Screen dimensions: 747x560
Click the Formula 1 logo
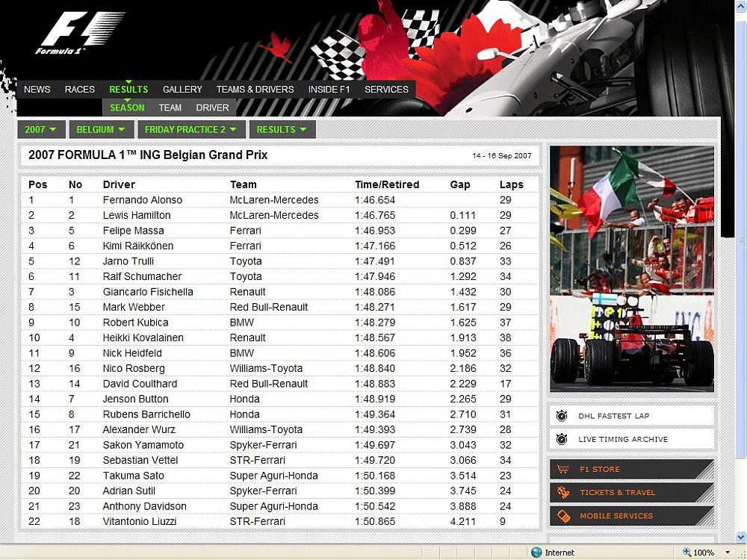79,33
